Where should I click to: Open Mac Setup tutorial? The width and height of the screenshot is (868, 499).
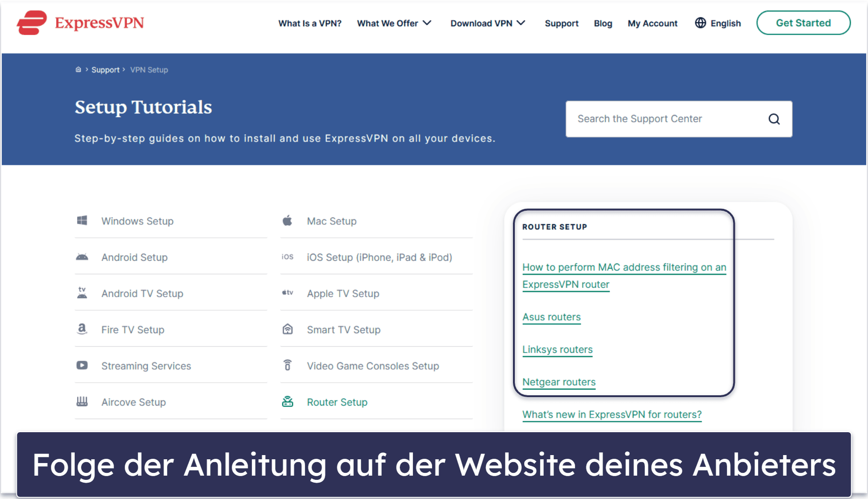pos(332,221)
